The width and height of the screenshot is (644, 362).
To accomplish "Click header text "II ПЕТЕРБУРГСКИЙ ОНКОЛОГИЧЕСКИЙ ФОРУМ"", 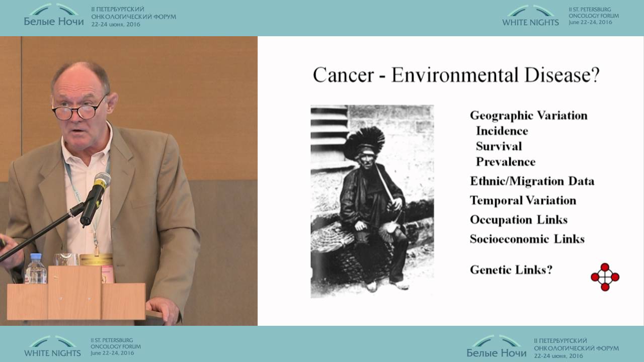I will 133,13.
